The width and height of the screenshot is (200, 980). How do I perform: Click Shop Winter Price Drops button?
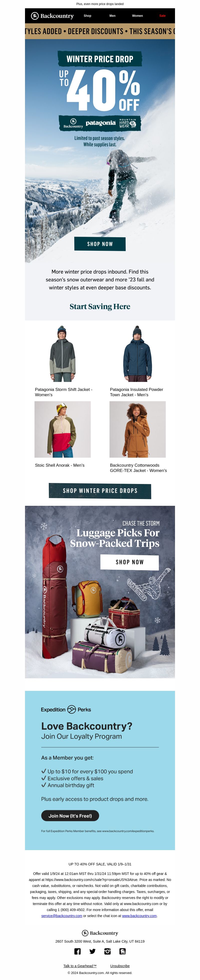pos(100,491)
